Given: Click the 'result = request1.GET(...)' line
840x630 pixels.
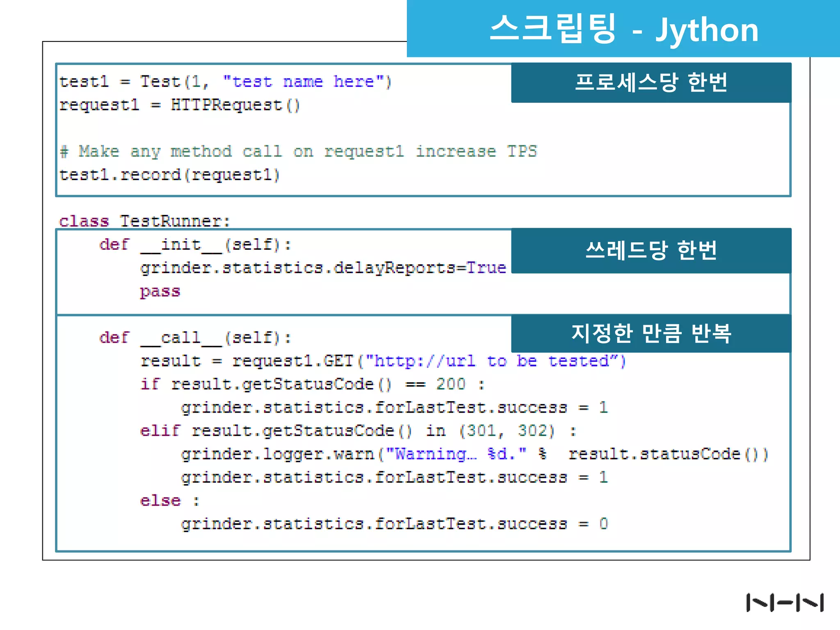Looking at the screenshot, I should [383, 361].
